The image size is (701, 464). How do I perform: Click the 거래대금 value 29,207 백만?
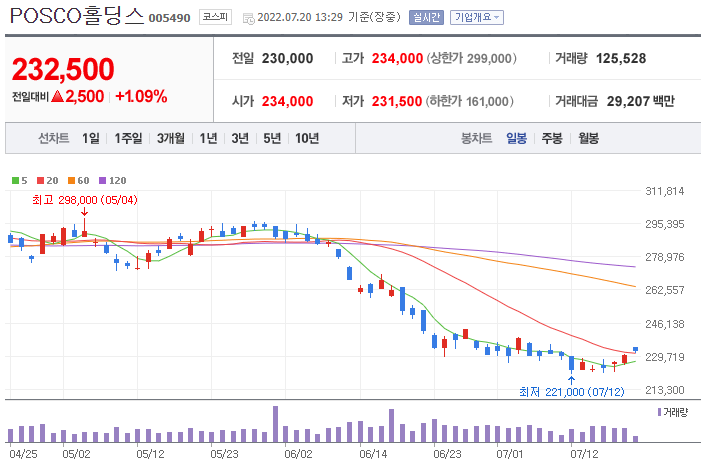tap(641, 101)
